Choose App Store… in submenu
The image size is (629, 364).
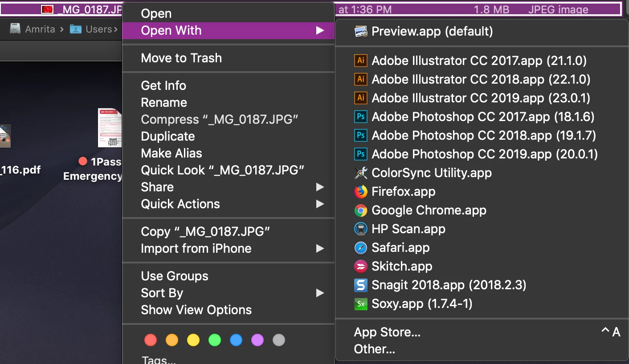(x=482, y=332)
